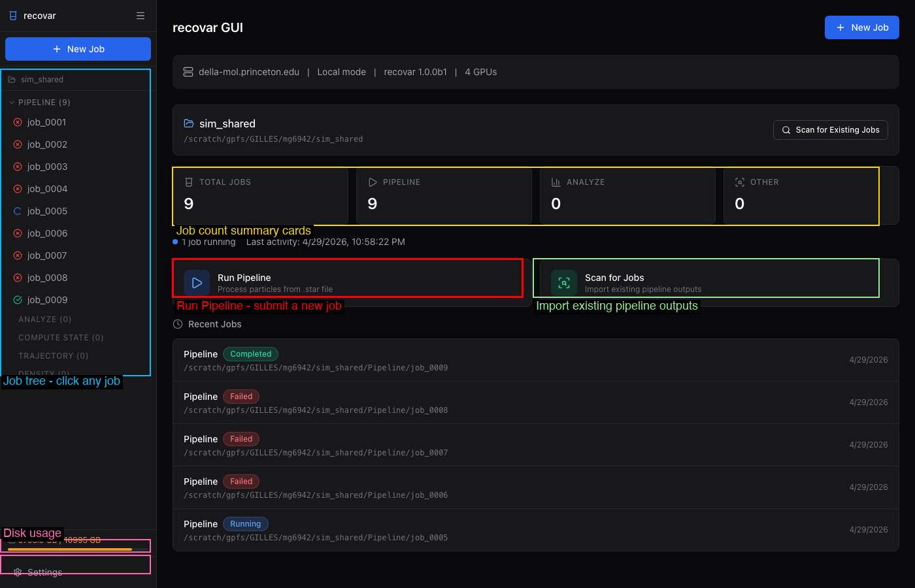Screen dimensions: 915x588
Task: Click the Pipeline/job_0005 path text
Action: click(316, 538)
